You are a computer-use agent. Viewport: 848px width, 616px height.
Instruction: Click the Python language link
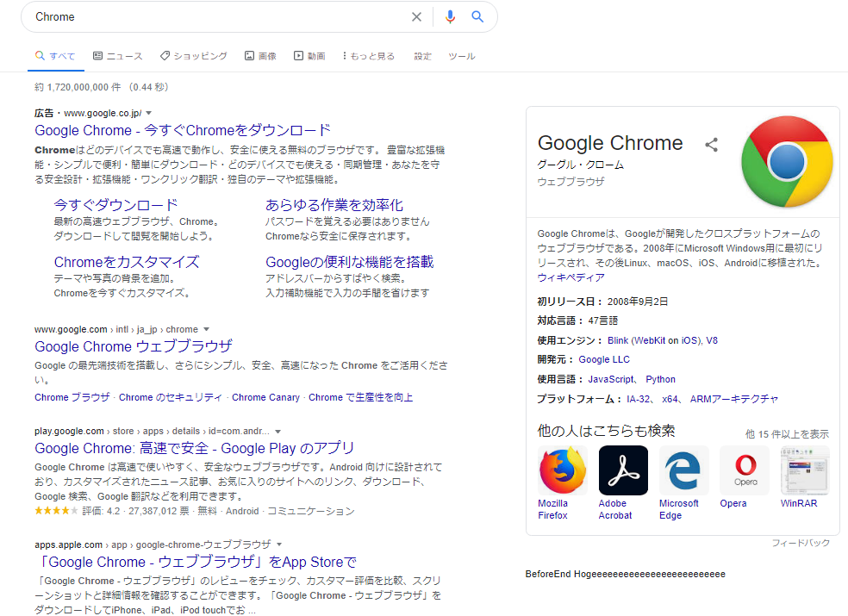click(x=660, y=380)
